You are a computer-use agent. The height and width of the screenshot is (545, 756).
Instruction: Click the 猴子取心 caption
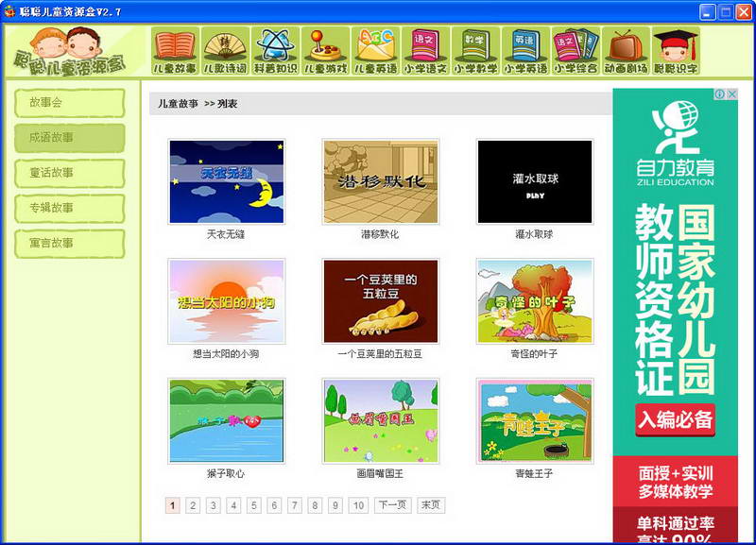point(226,473)
